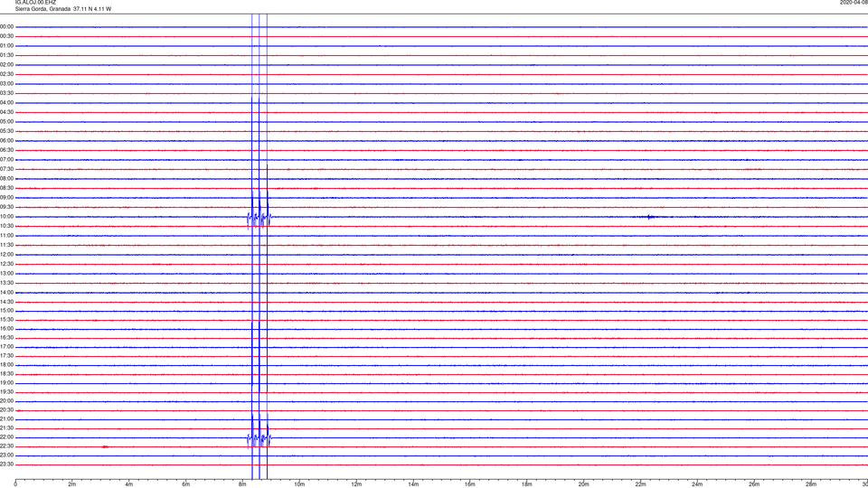Select the 10:30 time label
This screenshot has width=868, height=488.
point(6,226)
